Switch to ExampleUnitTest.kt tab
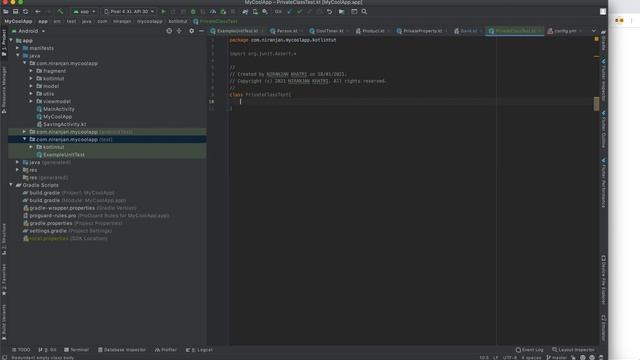 pos(237,31)
